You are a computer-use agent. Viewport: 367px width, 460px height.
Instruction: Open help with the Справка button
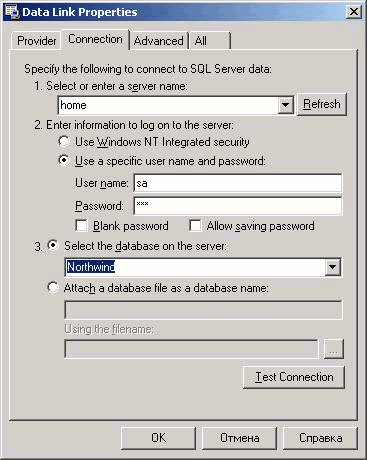pos(320,438)
